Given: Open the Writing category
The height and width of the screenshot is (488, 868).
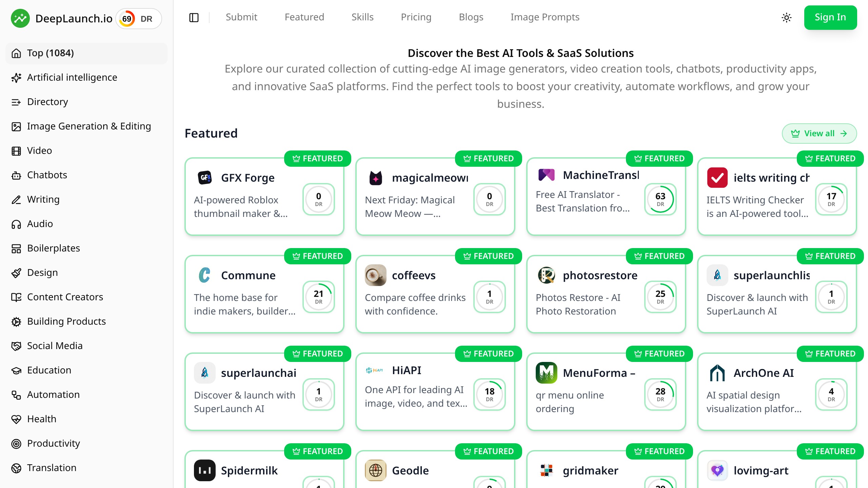Looking at the screenshot, I should pos(86,199).
